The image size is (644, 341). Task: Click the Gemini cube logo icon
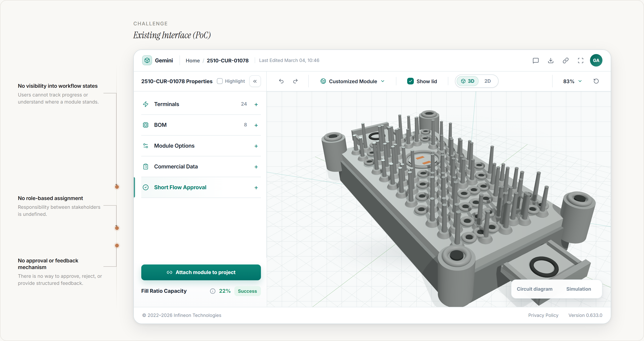[147, 60]
